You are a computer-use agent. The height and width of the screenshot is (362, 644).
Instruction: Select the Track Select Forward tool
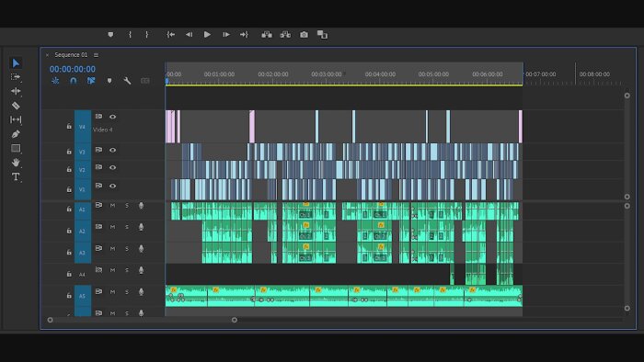(16, 77)
